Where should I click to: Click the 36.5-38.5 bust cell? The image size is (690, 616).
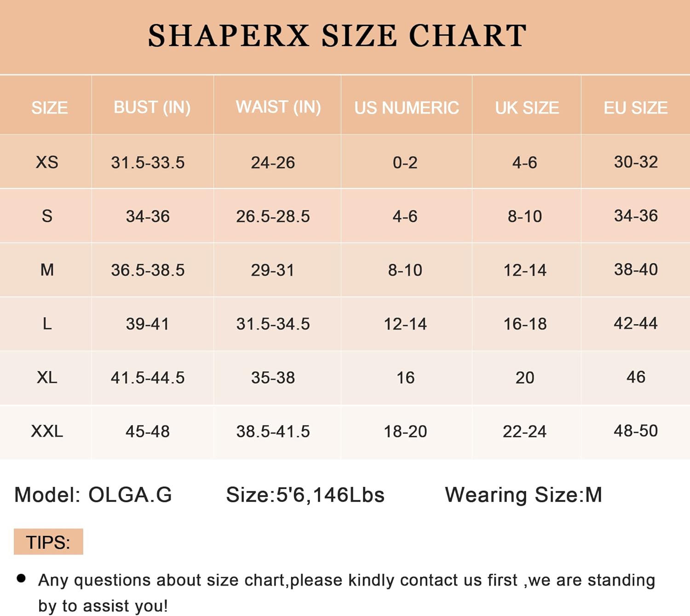coord(148,270)
